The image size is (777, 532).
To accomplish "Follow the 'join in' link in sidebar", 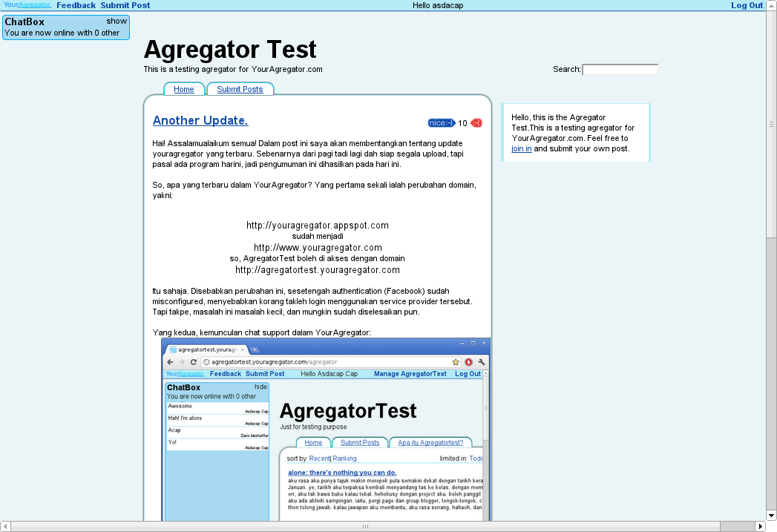I will 521,148.
